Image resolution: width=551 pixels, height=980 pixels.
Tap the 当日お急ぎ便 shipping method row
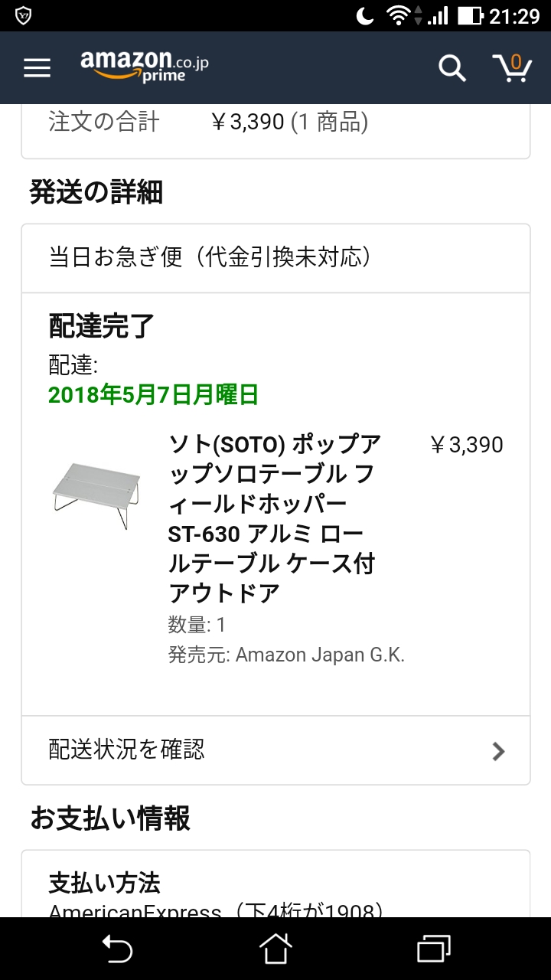(x=275, y=258)
